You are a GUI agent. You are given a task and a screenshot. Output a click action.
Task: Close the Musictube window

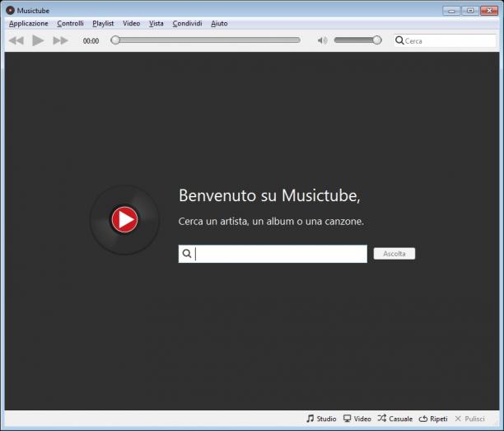pyautogui.click(x=489, y=11)
